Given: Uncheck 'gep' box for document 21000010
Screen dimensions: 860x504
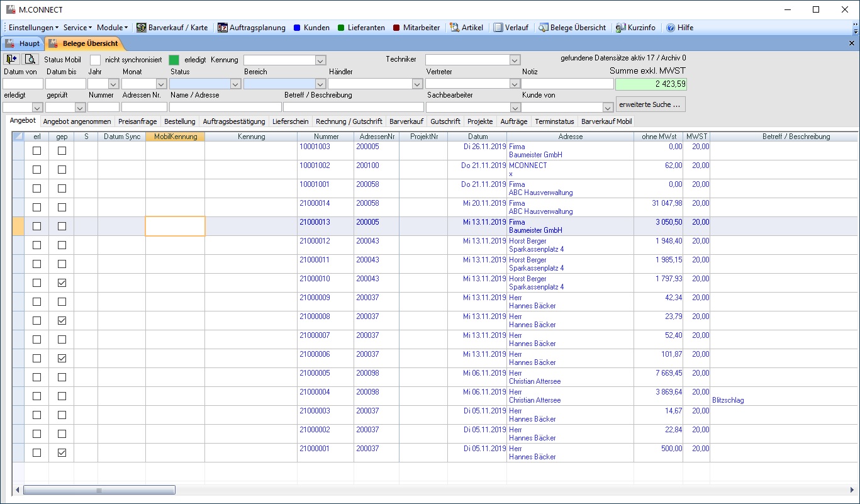Looking at the screenshot, I should click(x=62, y=283).
